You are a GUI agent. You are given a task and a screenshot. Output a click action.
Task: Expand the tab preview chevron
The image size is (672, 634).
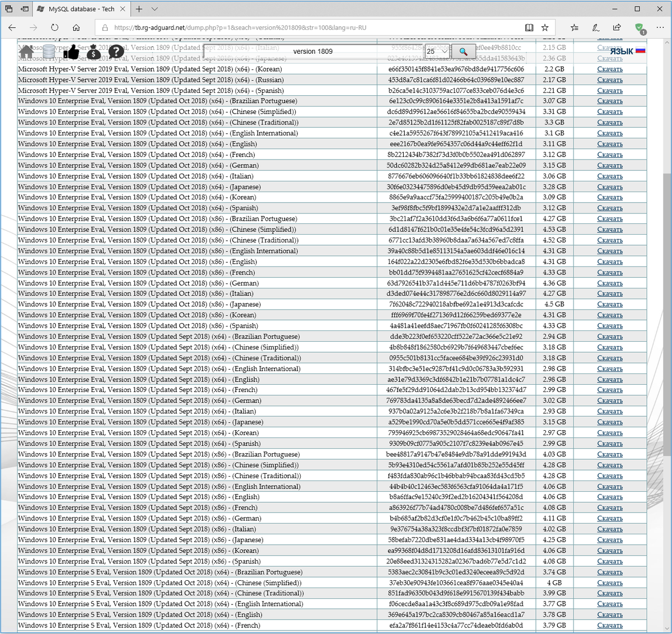(x=155, y=9)
